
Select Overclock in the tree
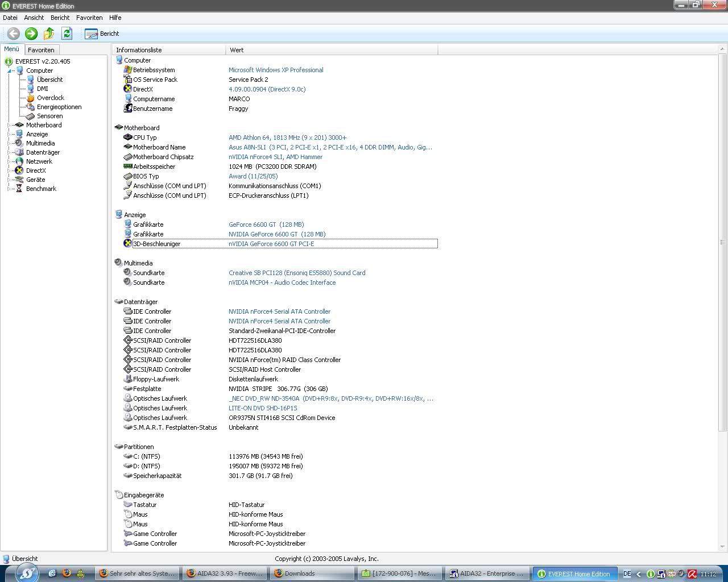51,98
